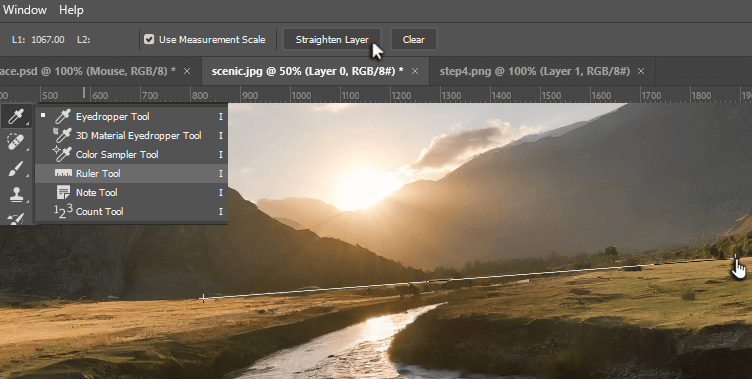Choose Ruler Tool from the flyout
Image resolution: width=752 pixels, height=379 pixels.
[x=131, y=174]
